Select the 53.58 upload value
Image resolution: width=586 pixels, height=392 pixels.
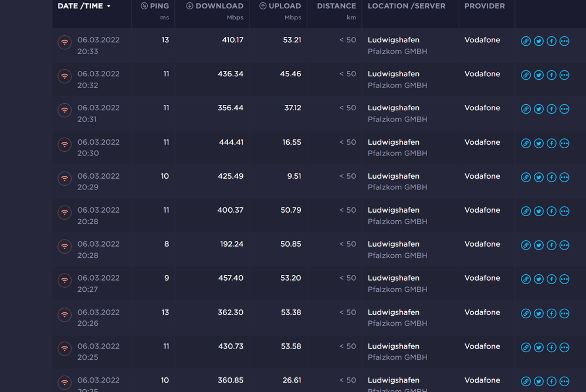click(x=291, y=346)
